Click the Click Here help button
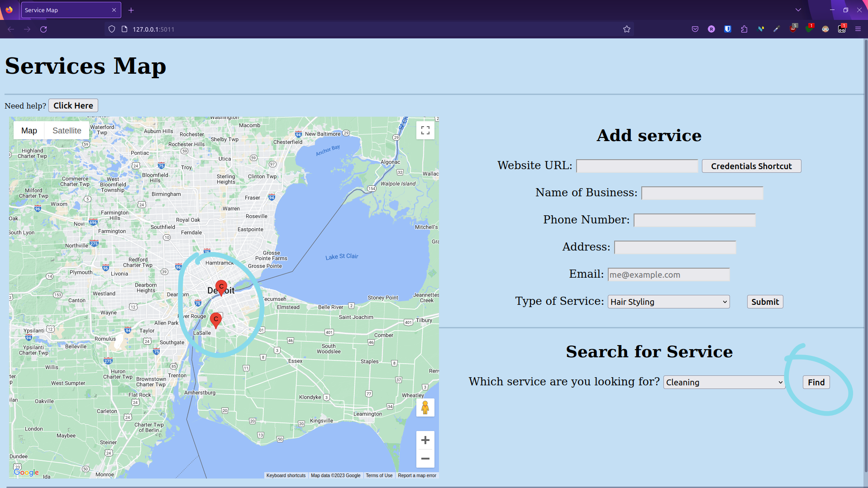This screenshot has height=488, width=868. click(73, 105)
